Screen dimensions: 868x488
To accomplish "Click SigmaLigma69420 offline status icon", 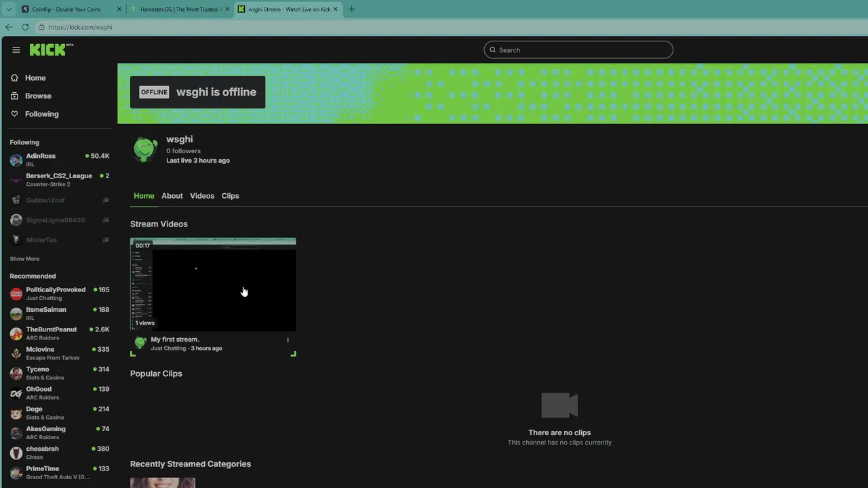I will point(106,220).
